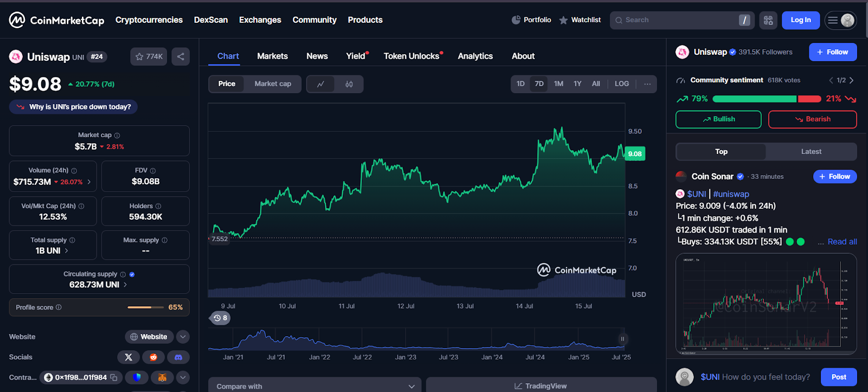This screenshot has height=392, width=868.
Task: Follow the Uniswap community account
Action: tap(833, 52)
